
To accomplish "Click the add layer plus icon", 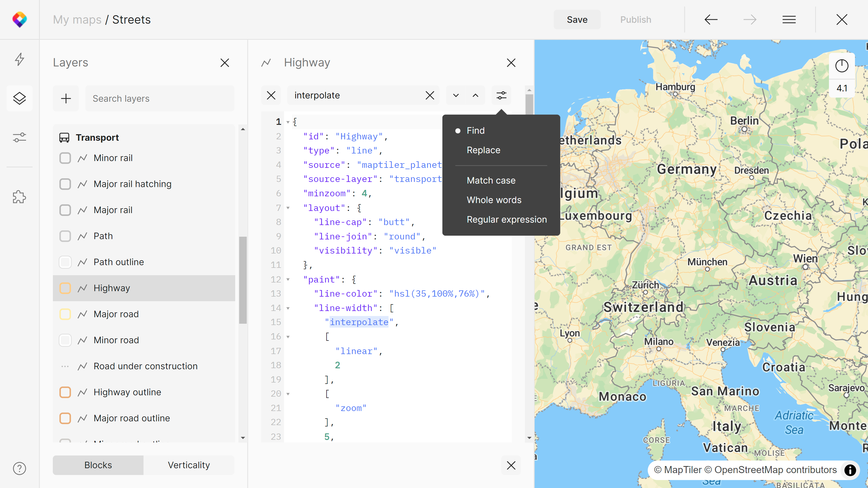I will coord(66,98).
